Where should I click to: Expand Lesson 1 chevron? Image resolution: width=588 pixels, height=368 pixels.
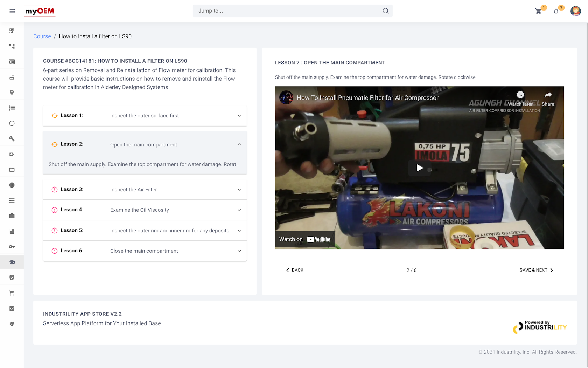pyautogui.click(x=239, y=116)
